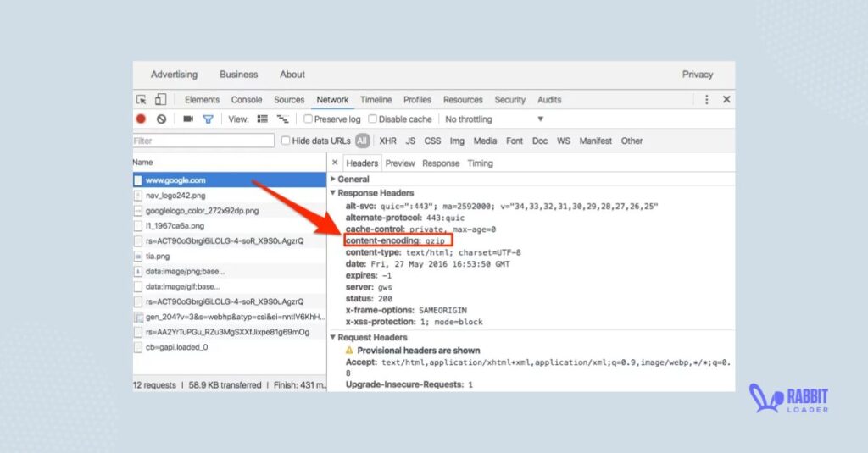Open the Audits tab
Viewport: 868px width, 453px height.
pyautogui.click(x=549, y=100)
